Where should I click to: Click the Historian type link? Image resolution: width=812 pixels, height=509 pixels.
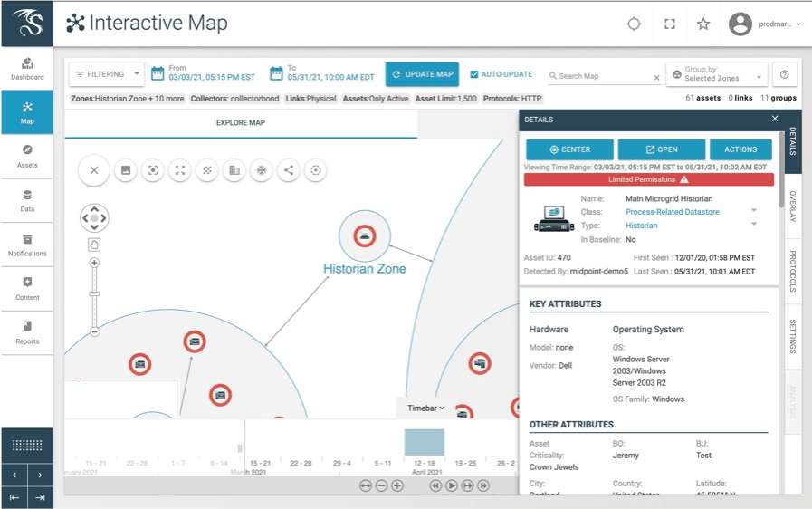pos(641,226)
